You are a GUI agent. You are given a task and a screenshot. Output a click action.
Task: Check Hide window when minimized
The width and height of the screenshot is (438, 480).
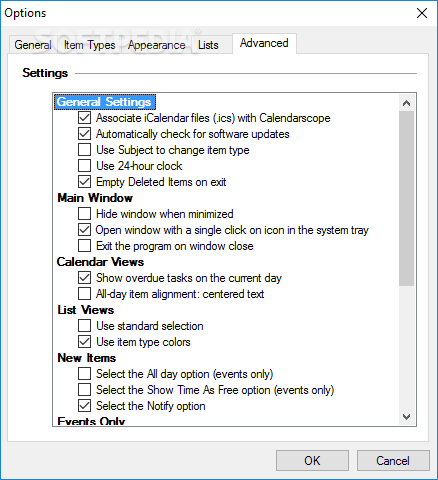point(84,214)
